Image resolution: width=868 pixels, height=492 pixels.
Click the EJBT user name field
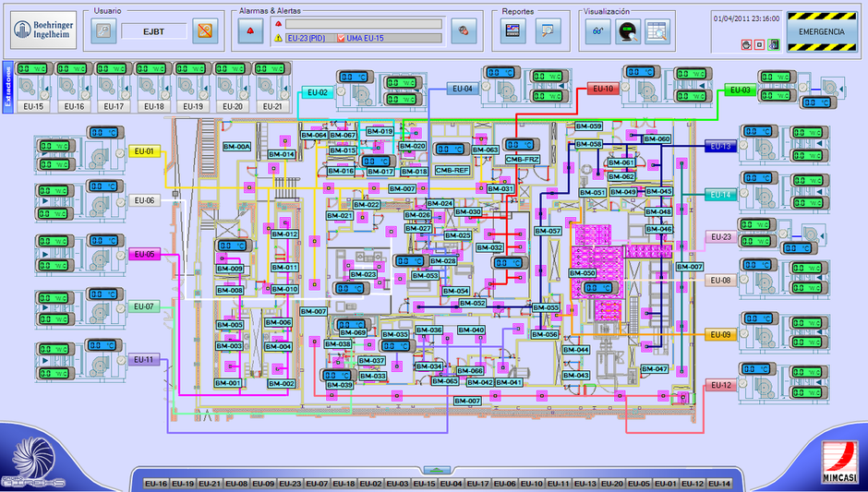click(154, 31)
